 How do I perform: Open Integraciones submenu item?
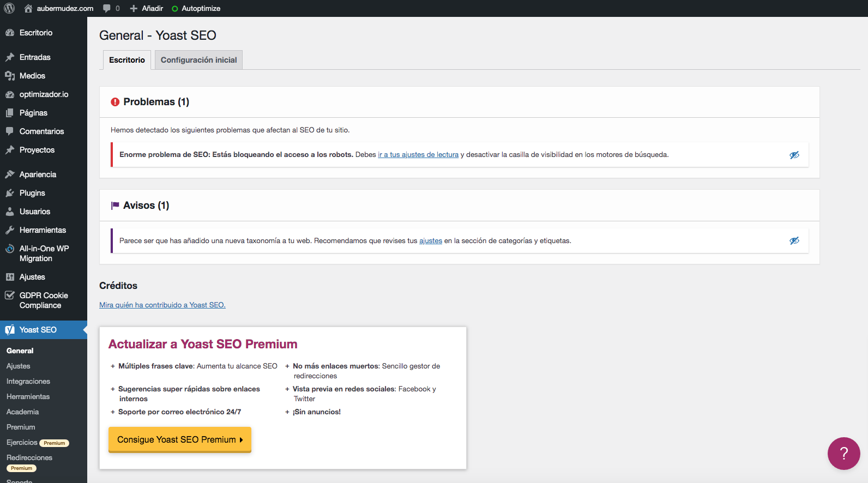(x=28, y=382)
